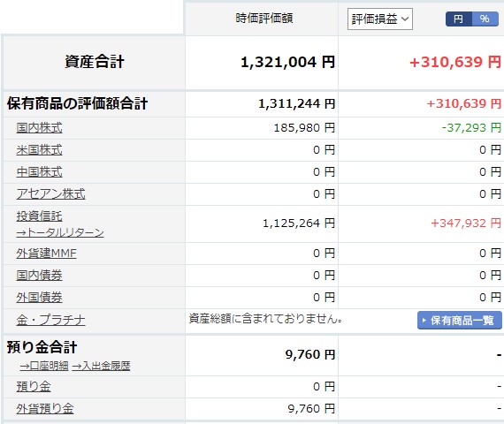Open トータルリターン link

point(60,232)
